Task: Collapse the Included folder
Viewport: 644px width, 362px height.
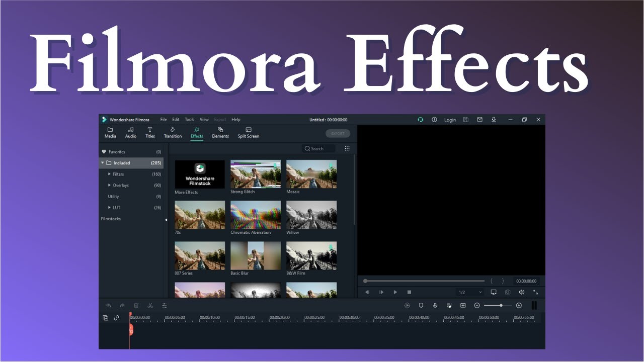Action: 103,163
